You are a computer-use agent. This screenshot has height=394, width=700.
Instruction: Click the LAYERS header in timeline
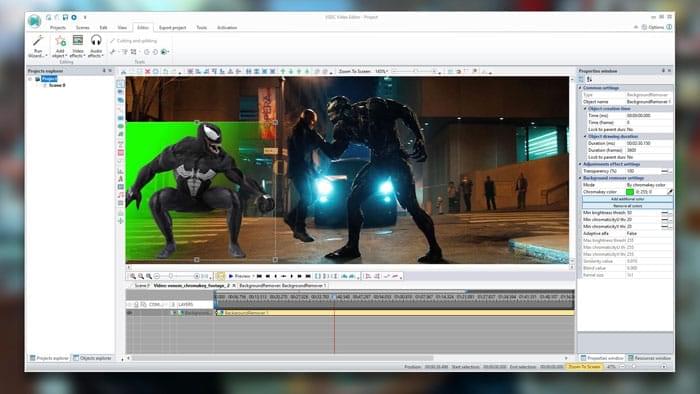click(x=185, y=304)
